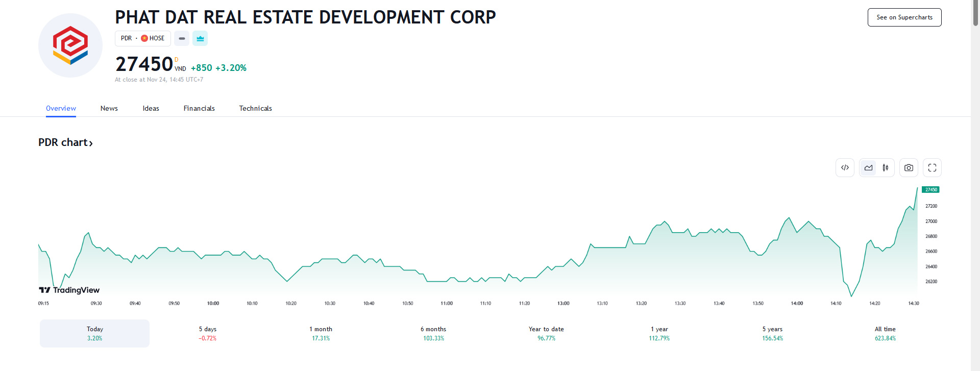Screen dimensions: 980x371
Task: Select the Today time range
Action: point(95,333)
